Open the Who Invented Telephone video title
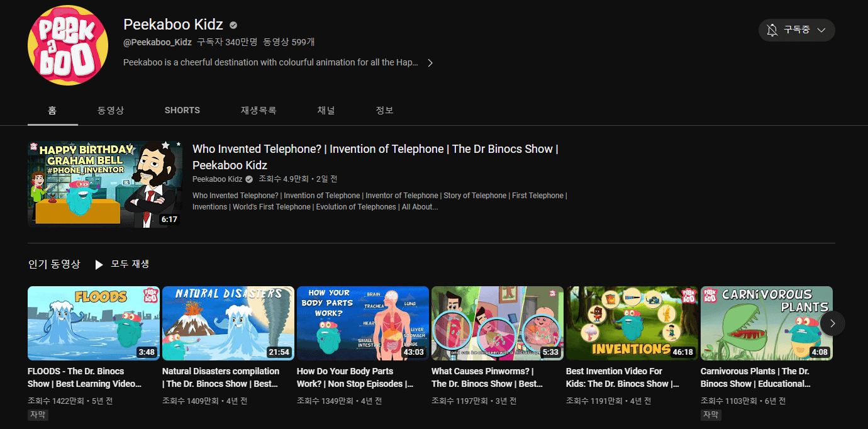868x429 pixels. [376, 157]
